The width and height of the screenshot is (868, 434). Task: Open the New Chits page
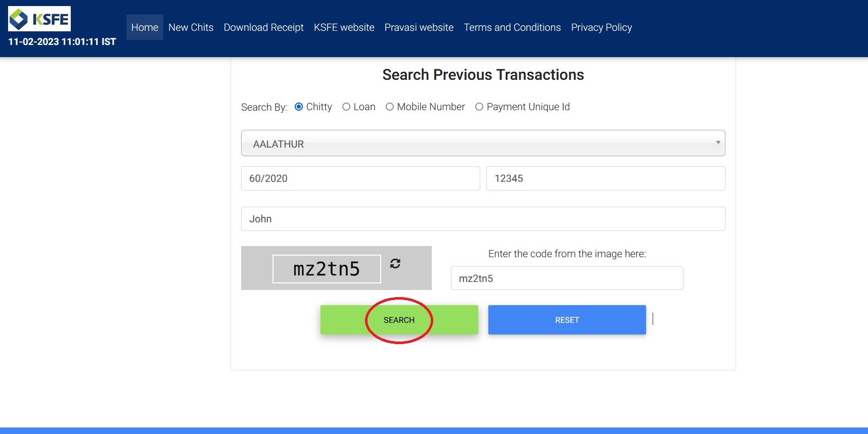point(191,27)
